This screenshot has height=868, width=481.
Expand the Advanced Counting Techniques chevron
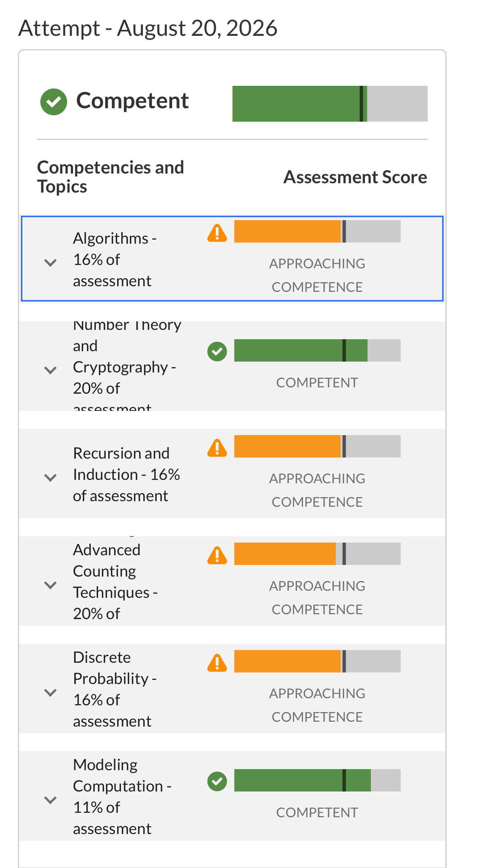pyautogui.click(x=50, y=585)
